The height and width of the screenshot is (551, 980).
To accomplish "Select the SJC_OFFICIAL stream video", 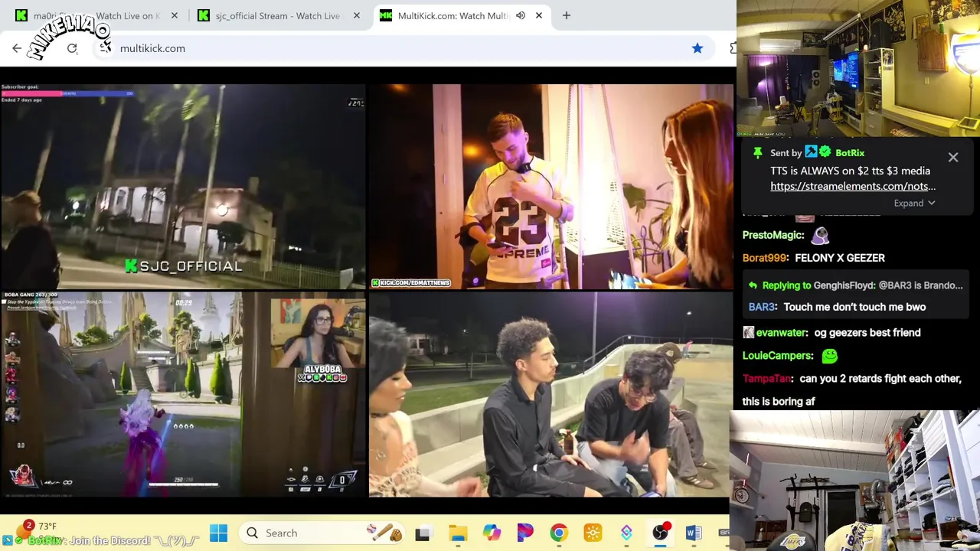I will point(183,186).
